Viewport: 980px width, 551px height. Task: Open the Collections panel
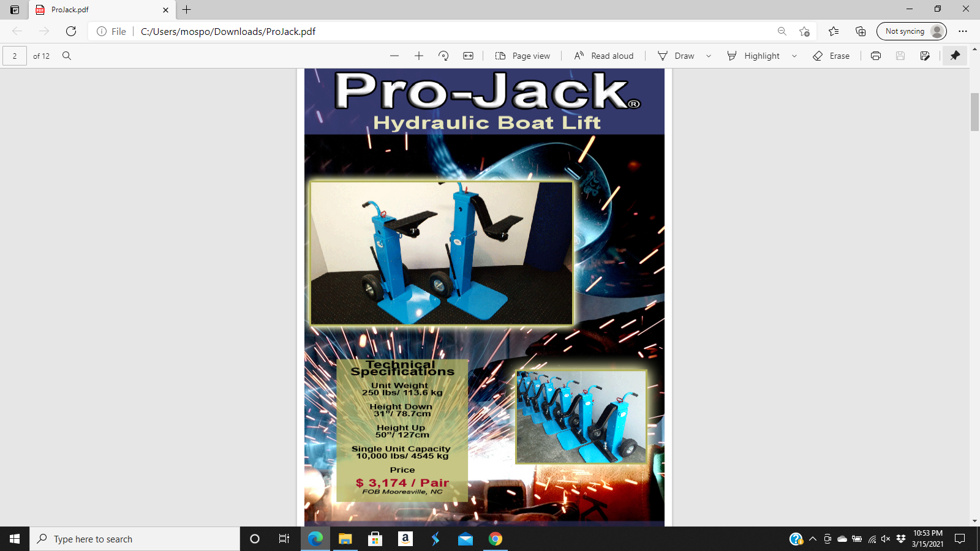point(861,31)
